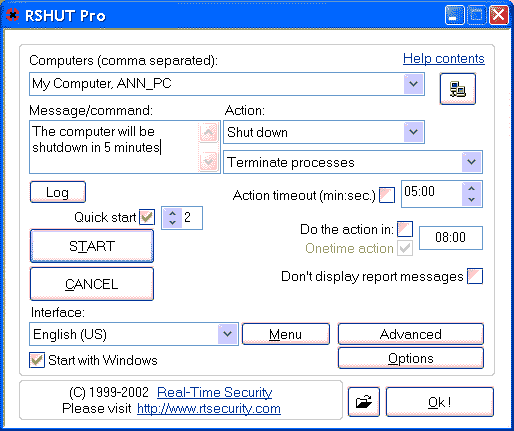This screenshot has height=431, width=514.
Task: Confirm with the Ok ! button
Action: coord(440,402)
